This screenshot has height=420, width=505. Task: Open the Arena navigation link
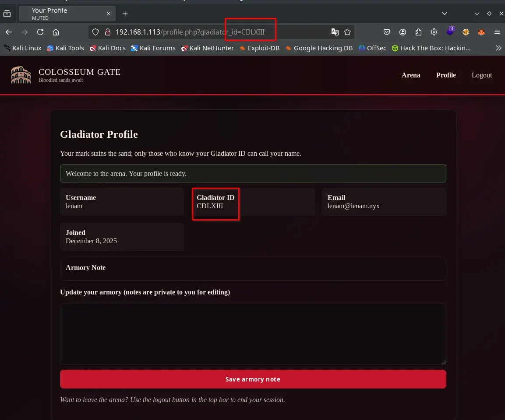pyautogui.click(x=411, y=75)
